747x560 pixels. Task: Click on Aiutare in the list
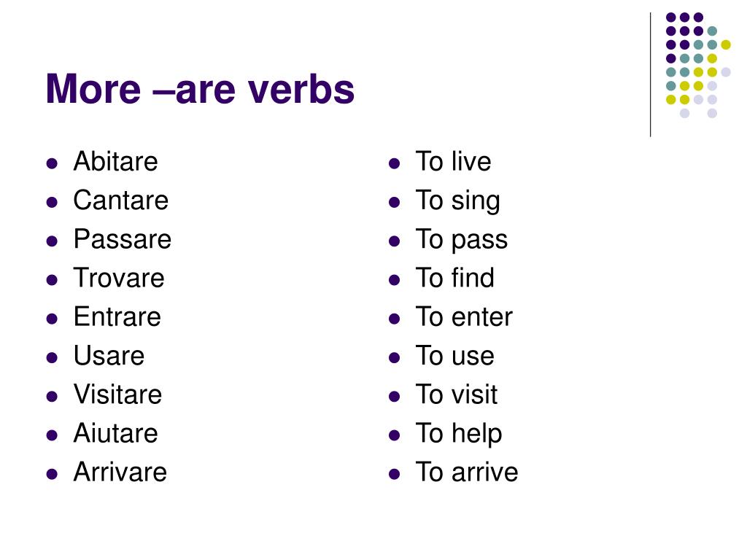coord(116,433)
